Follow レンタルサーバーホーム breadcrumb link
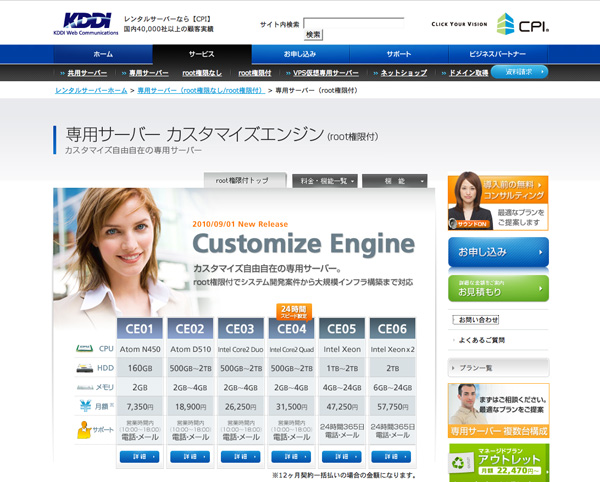The image size is (600, 482). (x=91, y=91)
